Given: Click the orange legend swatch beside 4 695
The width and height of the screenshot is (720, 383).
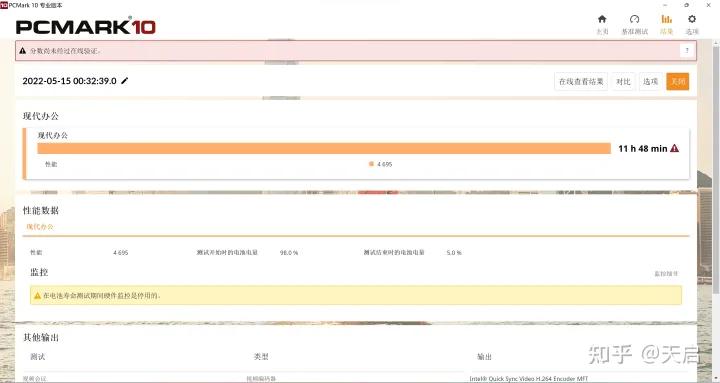Looking at the screenshot, I should point(371,164).
